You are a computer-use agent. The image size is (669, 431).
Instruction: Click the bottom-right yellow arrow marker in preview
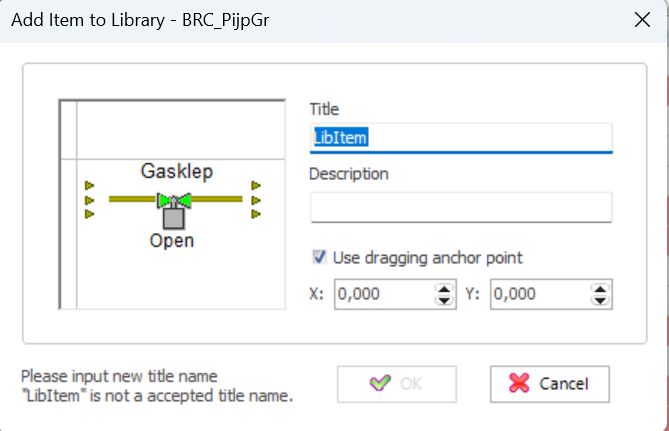tap(256, 214)
